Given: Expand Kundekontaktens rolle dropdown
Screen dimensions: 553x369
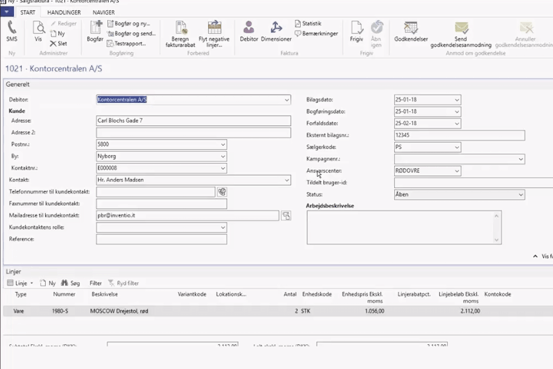Looking at the screenshot, I should (223, 228).
